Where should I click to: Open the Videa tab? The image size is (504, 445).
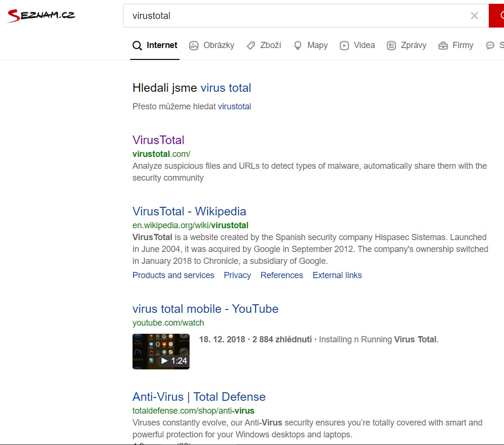(357, 45)
